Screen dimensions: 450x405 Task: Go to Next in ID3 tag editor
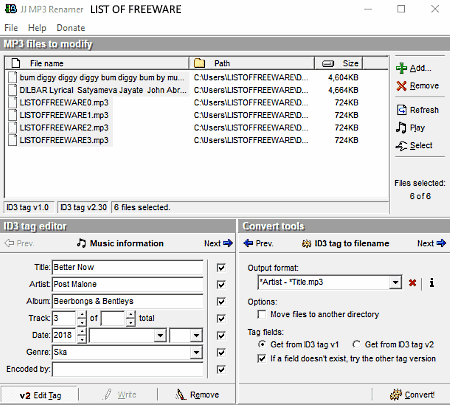219,243
